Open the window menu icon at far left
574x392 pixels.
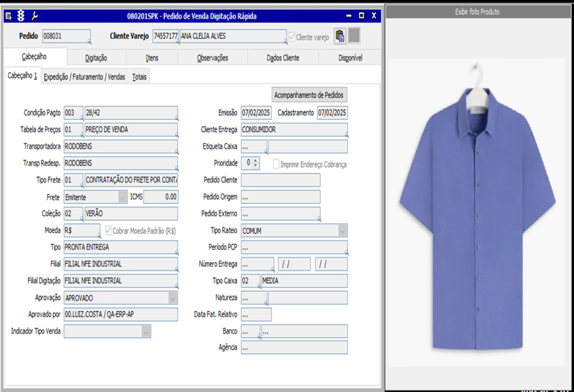(9, 16)
